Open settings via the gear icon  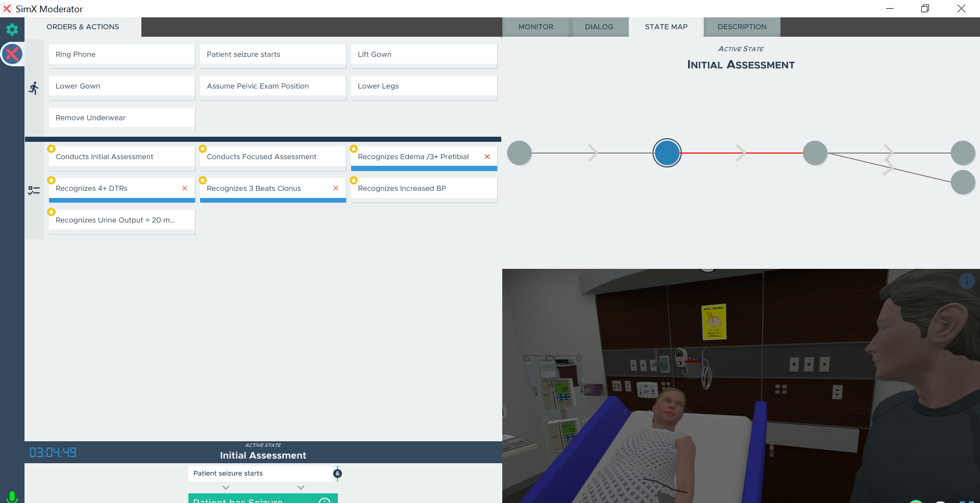(12, 29)
